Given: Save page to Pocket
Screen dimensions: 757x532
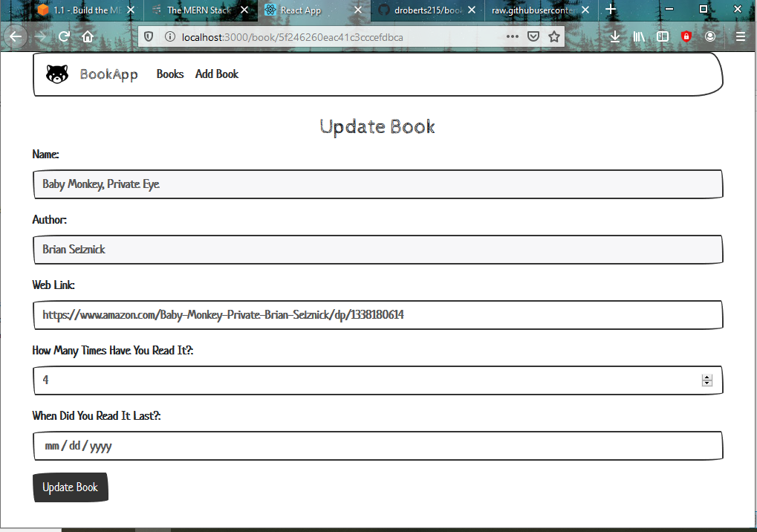Looking at the screenshot, I should tap(533, 36).
